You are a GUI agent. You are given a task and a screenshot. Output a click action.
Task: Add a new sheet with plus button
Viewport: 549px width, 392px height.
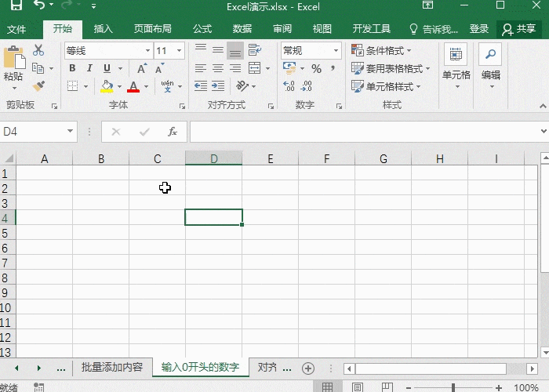coord(308,368)
